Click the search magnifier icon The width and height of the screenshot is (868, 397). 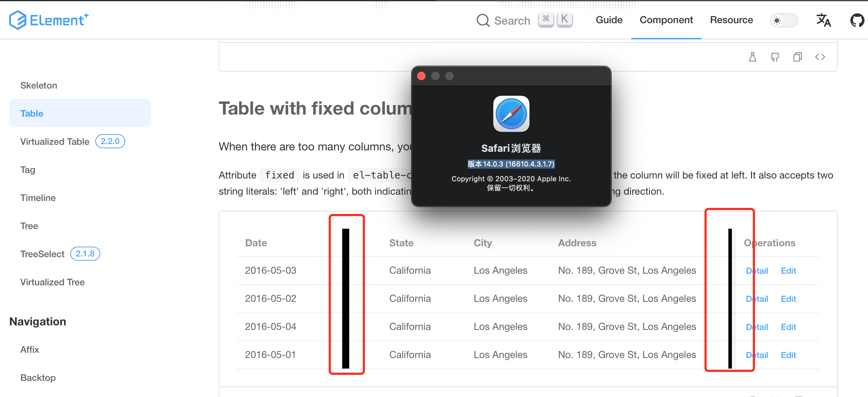tap(483, 20)
